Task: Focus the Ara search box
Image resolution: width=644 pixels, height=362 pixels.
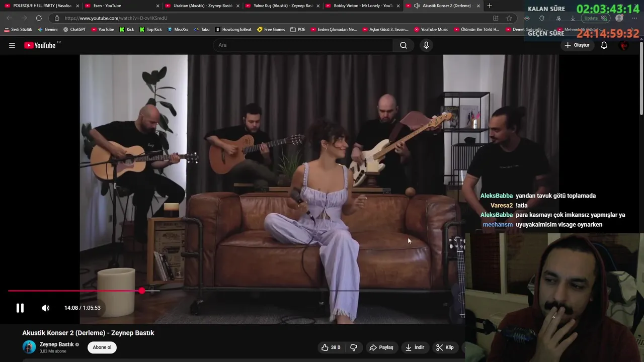Action: [x=303, y=45]
